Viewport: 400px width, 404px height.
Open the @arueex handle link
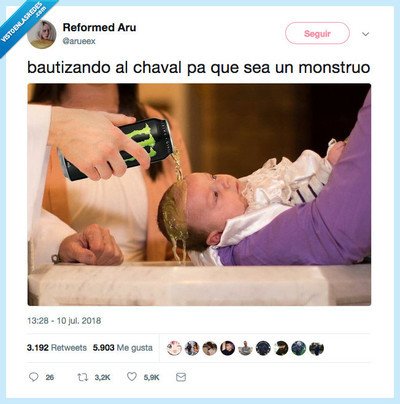[79, 41]
